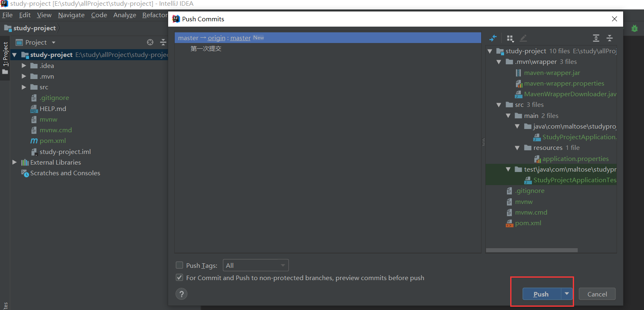Collapse all files in the push tree
644x310 pixels.
pos(610,38)
